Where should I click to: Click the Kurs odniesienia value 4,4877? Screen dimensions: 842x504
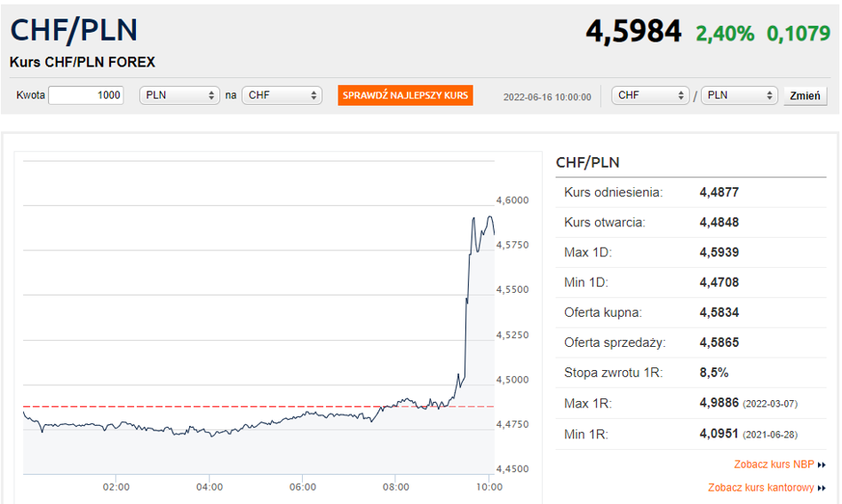tap(719, 193)
